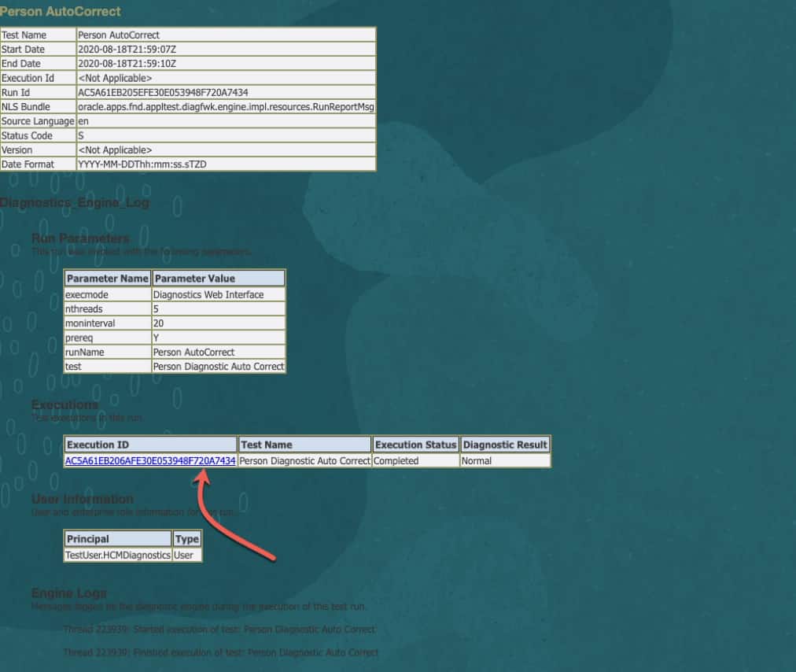Click the Test Name column header
Viewport: 796px width, 672px height.
click(304, 445)
